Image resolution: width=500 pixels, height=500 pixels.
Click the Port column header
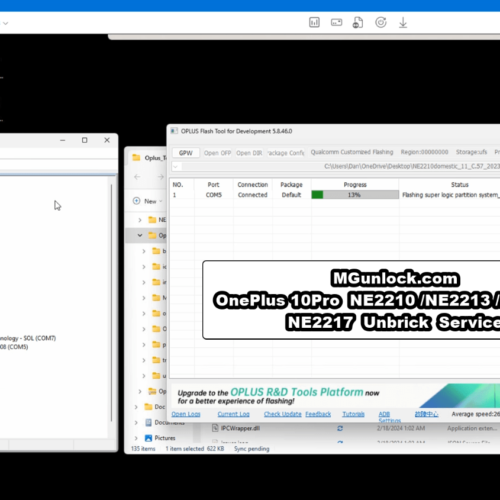[x=213, y=185]
